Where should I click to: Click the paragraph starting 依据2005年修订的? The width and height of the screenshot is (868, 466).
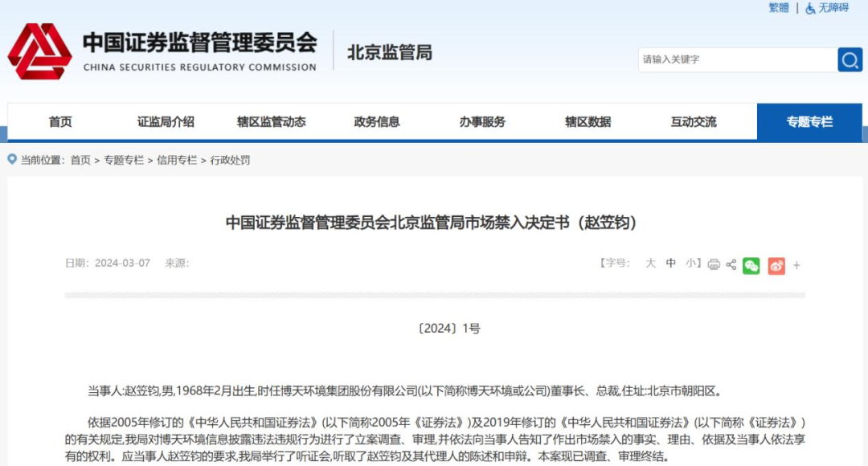(435, 439)
